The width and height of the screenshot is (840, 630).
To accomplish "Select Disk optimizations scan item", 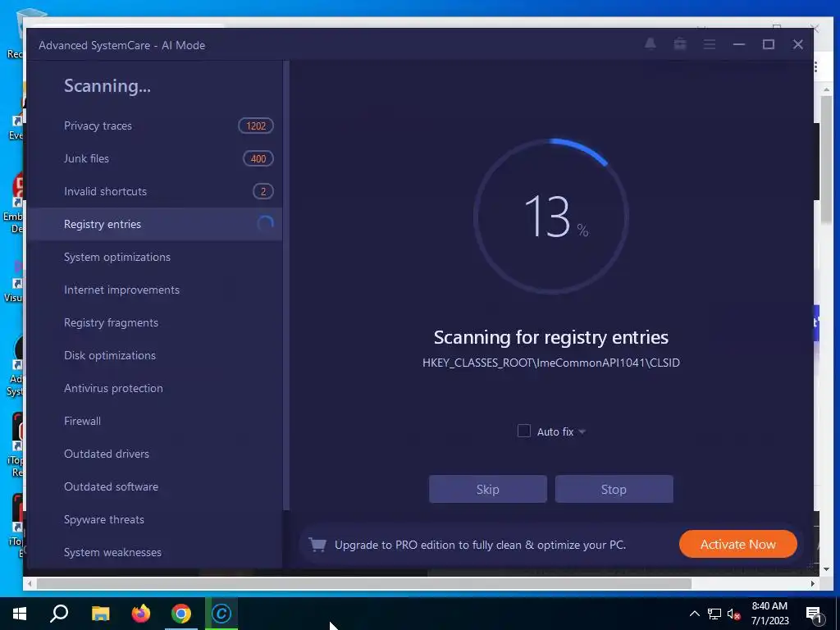I will [154, 355].
